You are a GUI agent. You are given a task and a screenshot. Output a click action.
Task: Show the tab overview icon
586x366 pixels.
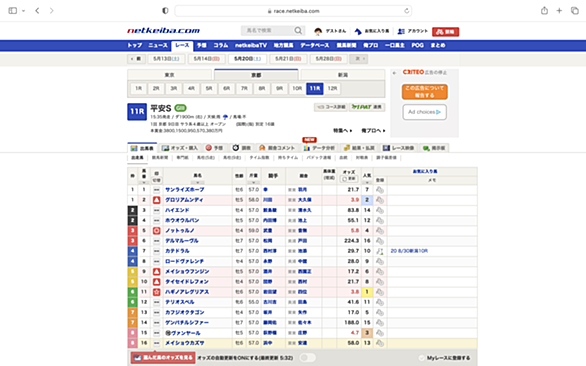pos(574,10)
